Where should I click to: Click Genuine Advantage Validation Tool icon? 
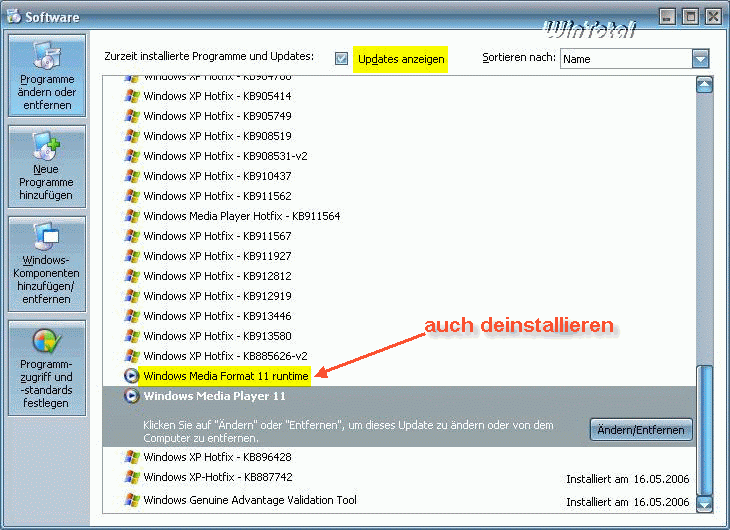point(132,500)
